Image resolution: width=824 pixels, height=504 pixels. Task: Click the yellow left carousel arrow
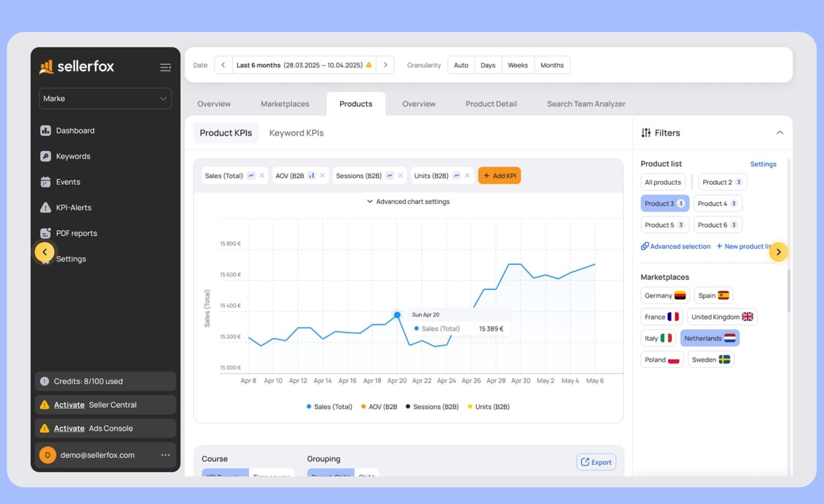pos(45,251)
